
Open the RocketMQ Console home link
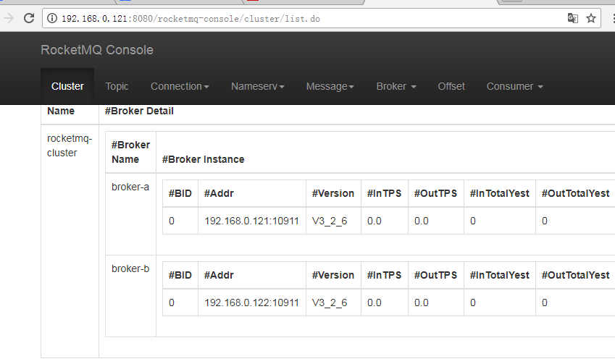click(97, 50)
